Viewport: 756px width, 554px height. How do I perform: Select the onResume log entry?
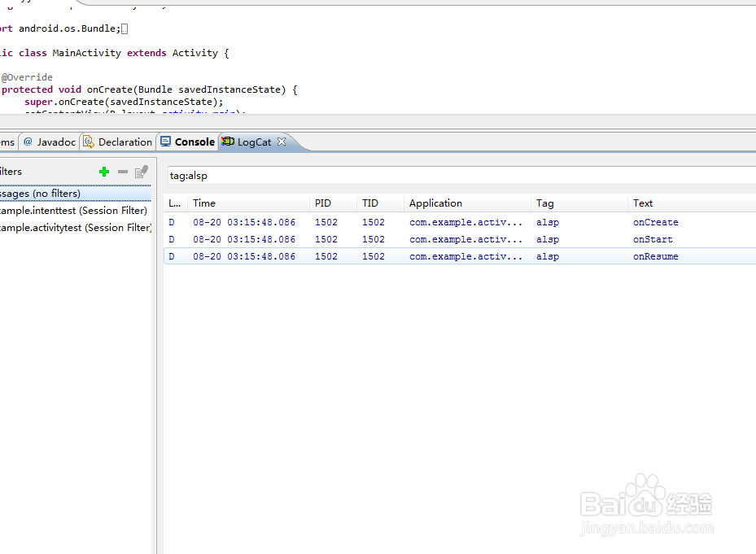[x=460, y=256]
